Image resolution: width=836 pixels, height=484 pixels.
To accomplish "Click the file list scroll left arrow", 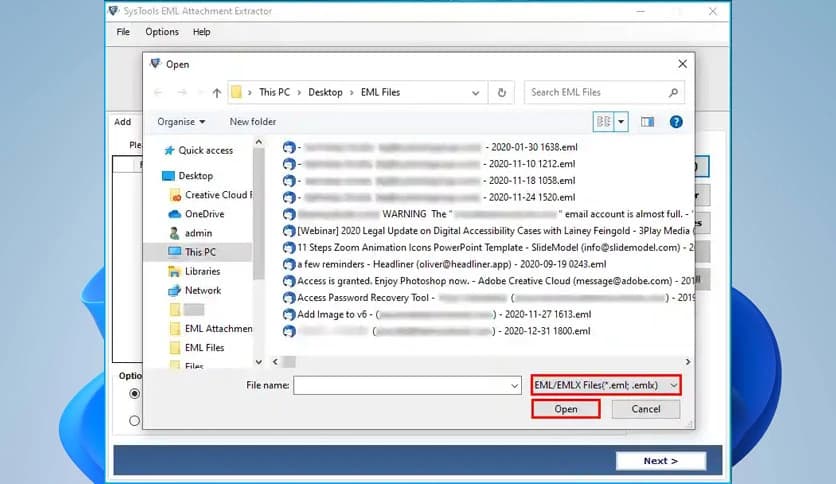I will (275, 362).
